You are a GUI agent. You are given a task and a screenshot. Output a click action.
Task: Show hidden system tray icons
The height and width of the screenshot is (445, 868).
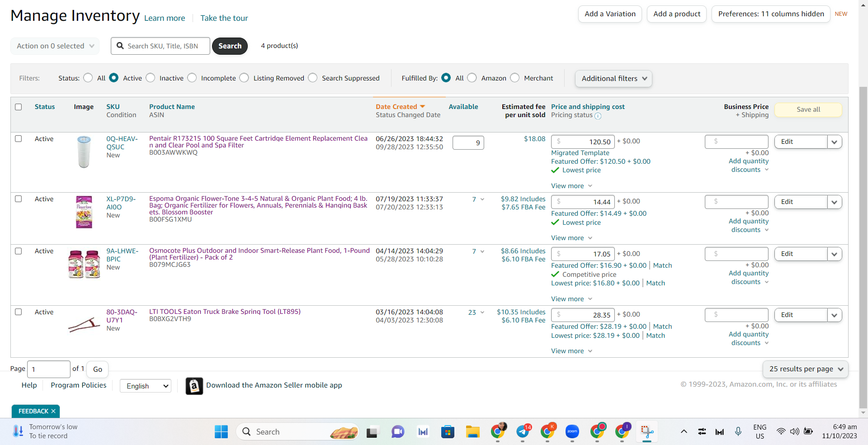684,431
